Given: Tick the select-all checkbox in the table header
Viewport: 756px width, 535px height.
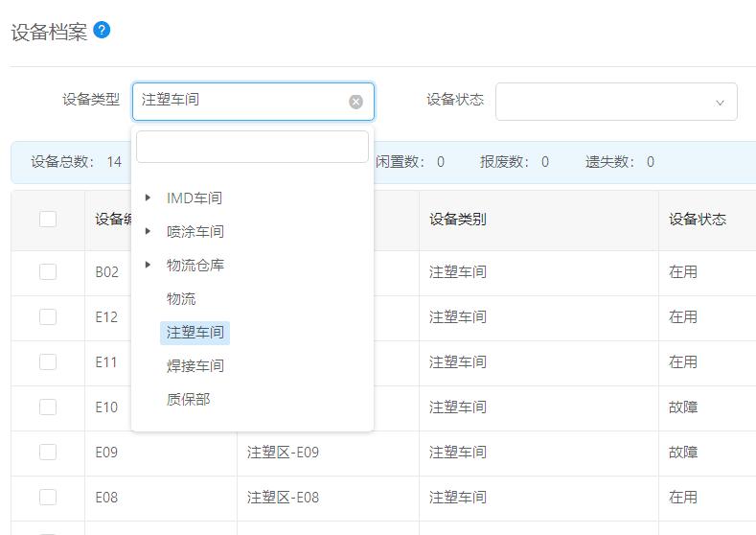Looking at the screenshot, I should click(48, 219).
